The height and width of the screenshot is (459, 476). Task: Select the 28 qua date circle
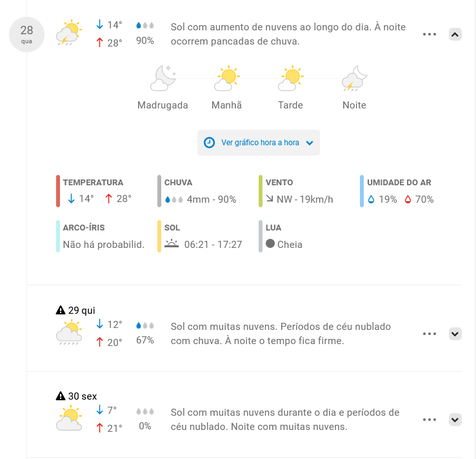[26, 34]
